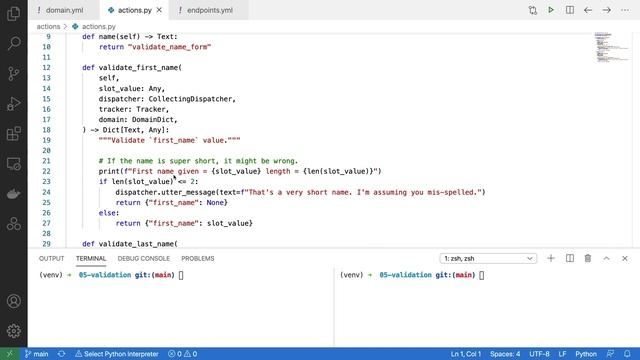Click the comment 'If the name is super short'
Screen dimensions: 640x360
pos(198,161)
